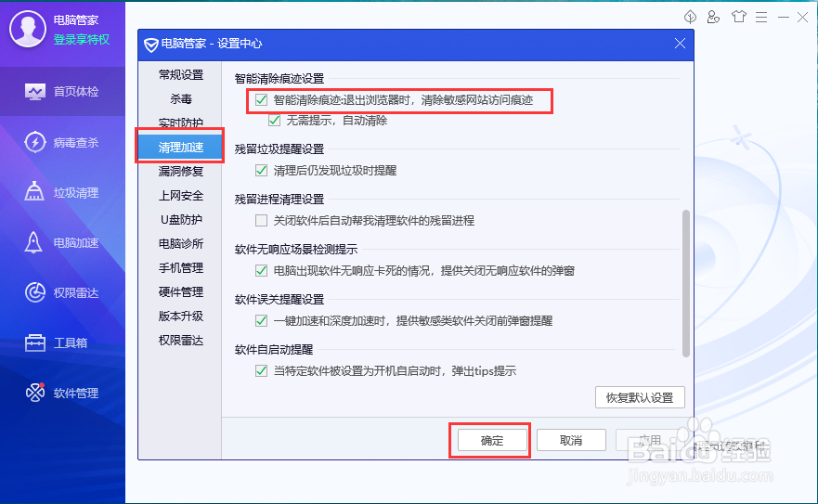Select 杀毒 settings tab

pyautogui.click(x=180, y=98)
